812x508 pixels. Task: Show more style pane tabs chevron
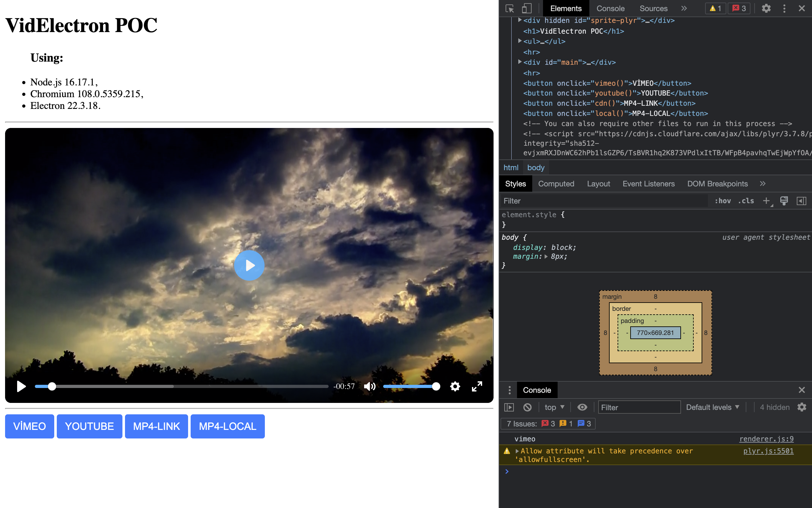point(763,184)
